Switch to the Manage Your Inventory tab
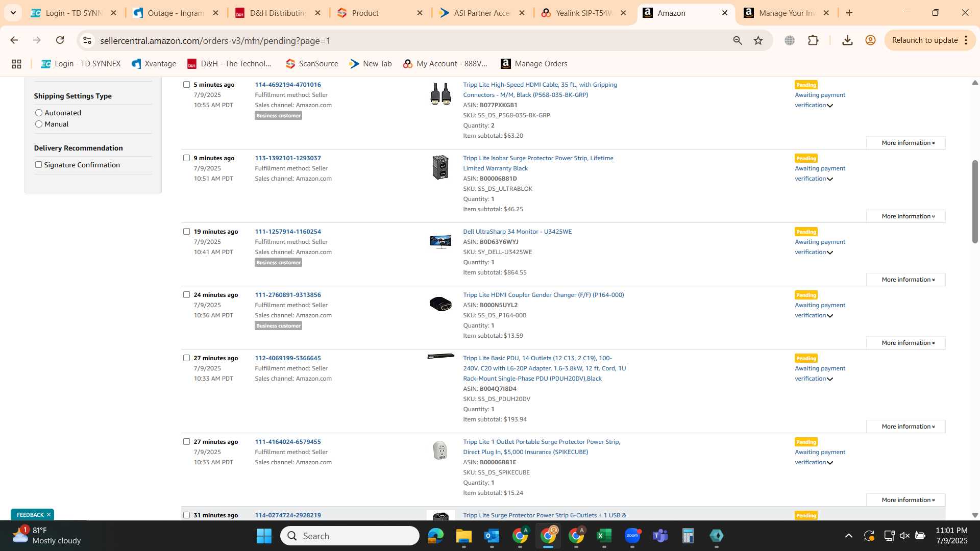 787,13
